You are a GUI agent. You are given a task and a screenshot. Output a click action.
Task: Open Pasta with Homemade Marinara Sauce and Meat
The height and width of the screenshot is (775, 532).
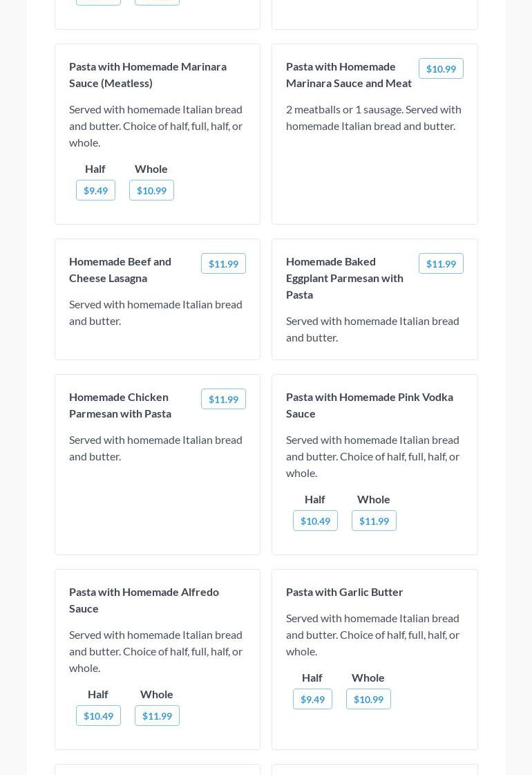coord(349,75)
